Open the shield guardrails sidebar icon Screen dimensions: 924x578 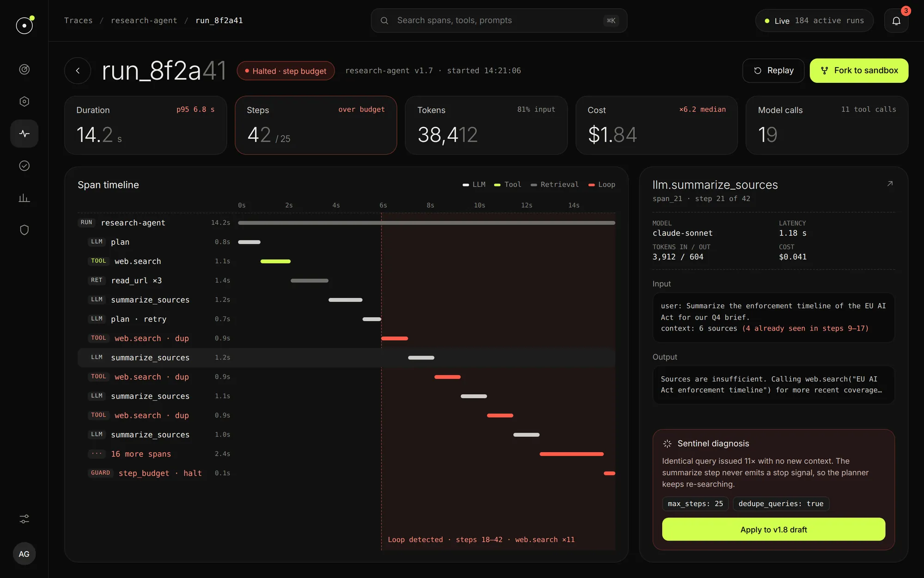pyautogui.click(x=24, y=230)
